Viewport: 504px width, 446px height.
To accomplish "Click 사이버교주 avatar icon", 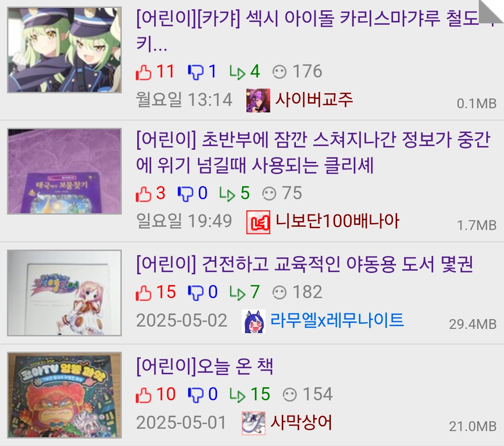I will point(258,100).
